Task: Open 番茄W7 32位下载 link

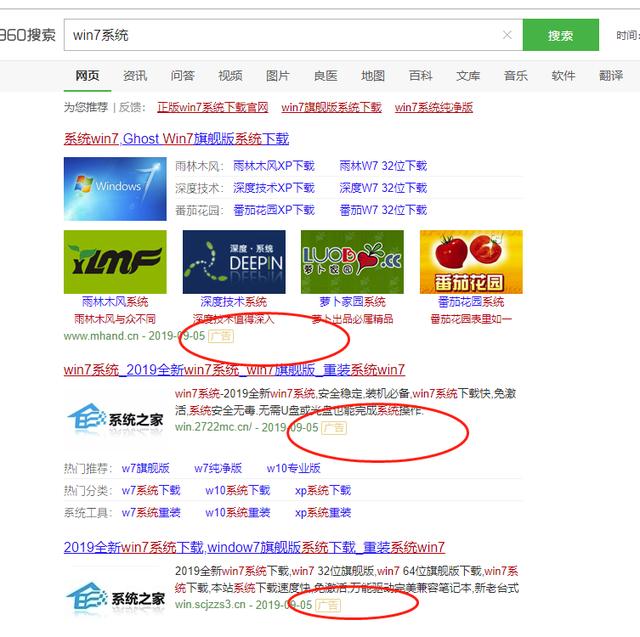Action: coord(383,210)
